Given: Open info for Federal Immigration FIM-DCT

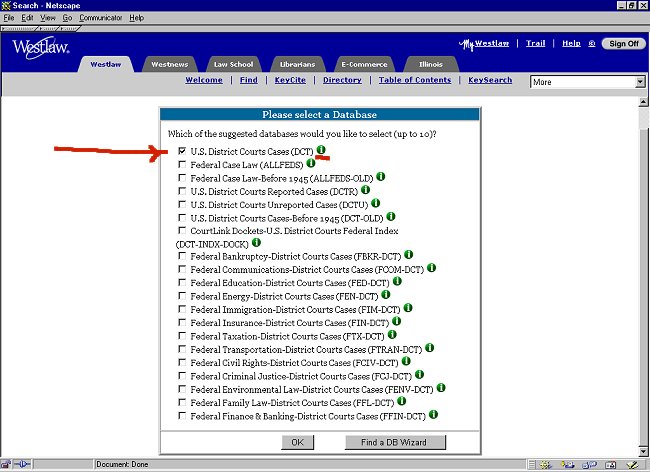Looking at the screenshot, I should point(408,307).
